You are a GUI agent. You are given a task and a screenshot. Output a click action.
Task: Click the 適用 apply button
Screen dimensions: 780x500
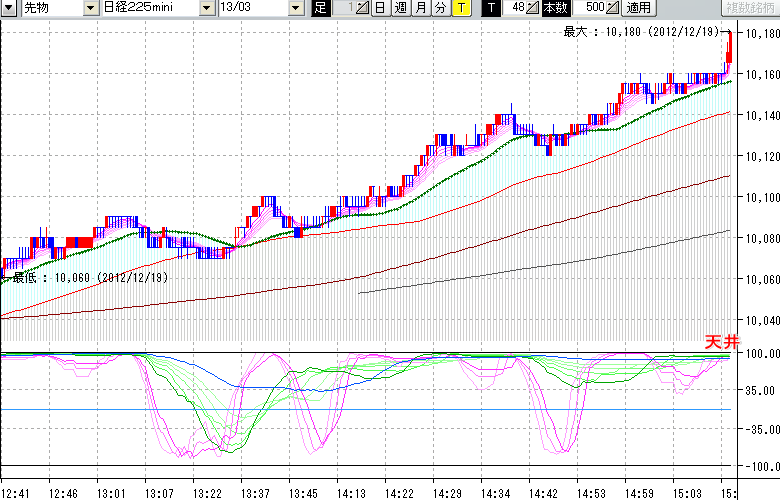[638, 8]
